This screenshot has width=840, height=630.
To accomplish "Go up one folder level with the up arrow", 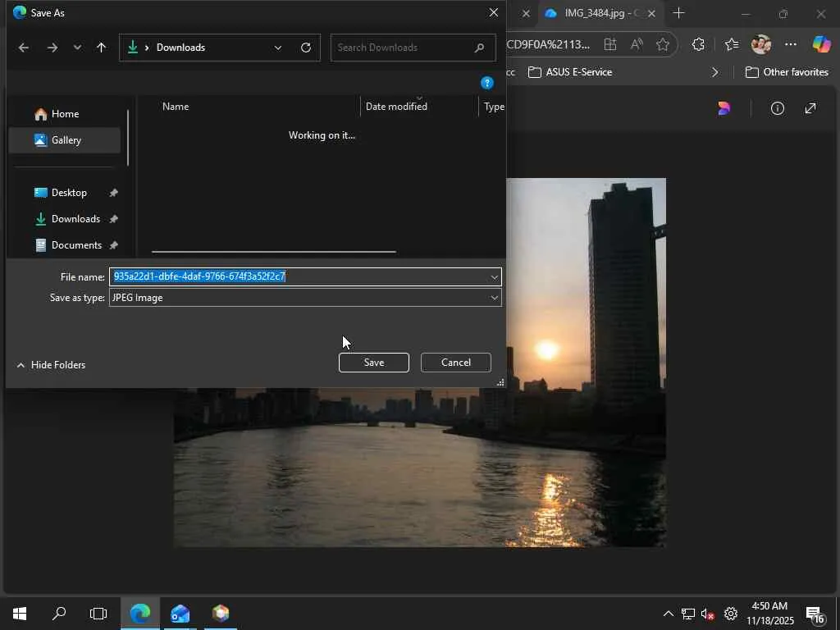I will (x=102, y=48).
